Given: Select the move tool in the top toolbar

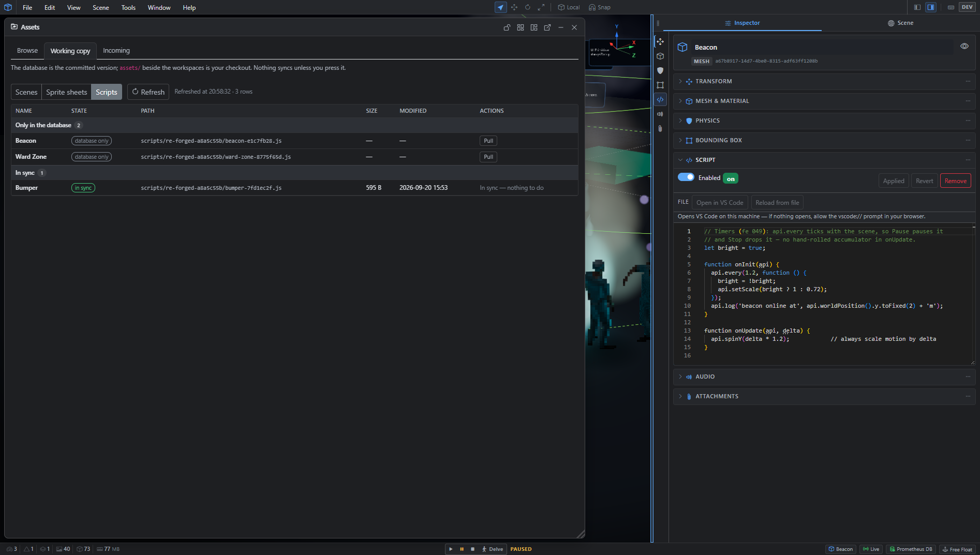Looking at the screenshot, I should [x=514, y=7].
